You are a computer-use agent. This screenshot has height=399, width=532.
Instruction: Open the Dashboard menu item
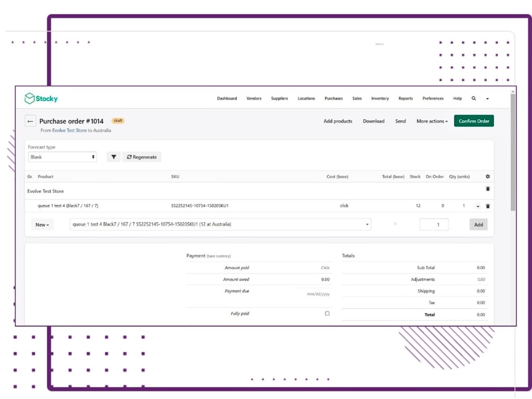pyautogui.click(x=227, y=98)
